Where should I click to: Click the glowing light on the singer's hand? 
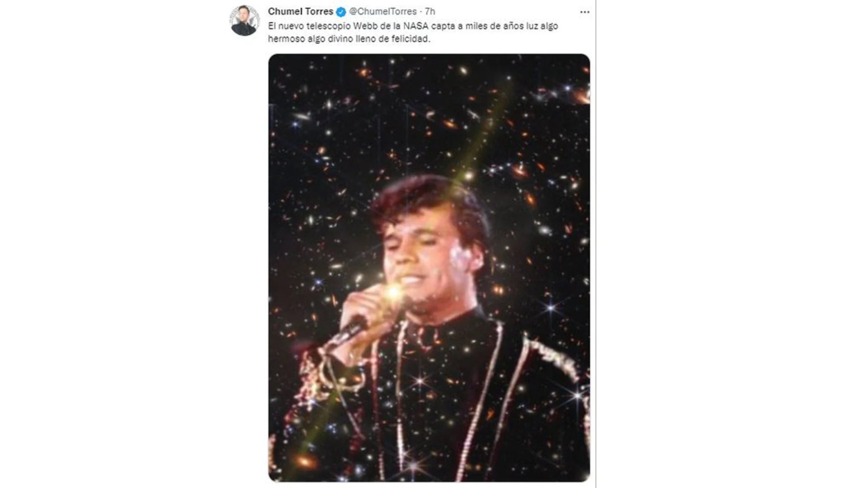[x=393, y=292]
